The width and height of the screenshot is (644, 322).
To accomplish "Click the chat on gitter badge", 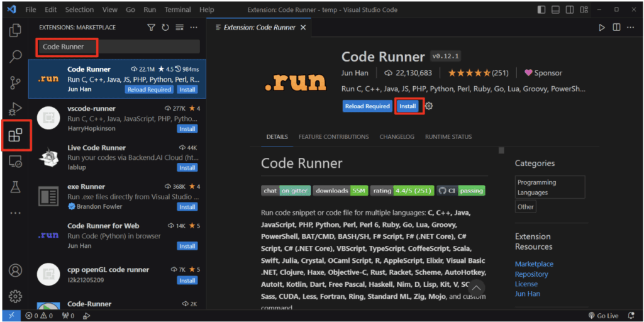I will point(286,191).
